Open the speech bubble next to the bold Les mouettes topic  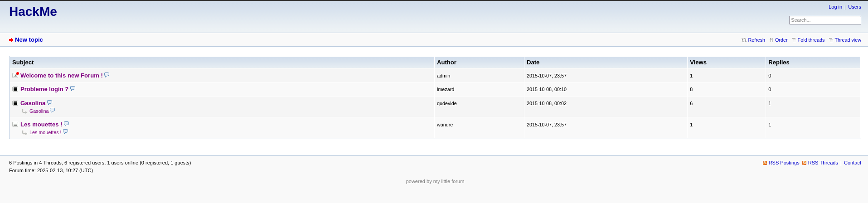coord(67,124)
